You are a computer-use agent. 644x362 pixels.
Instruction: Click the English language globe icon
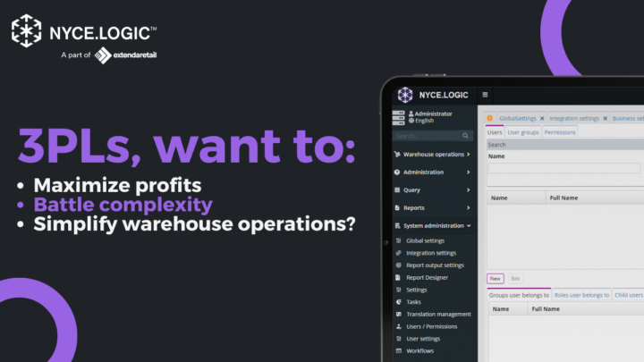[x=411, y=121]
